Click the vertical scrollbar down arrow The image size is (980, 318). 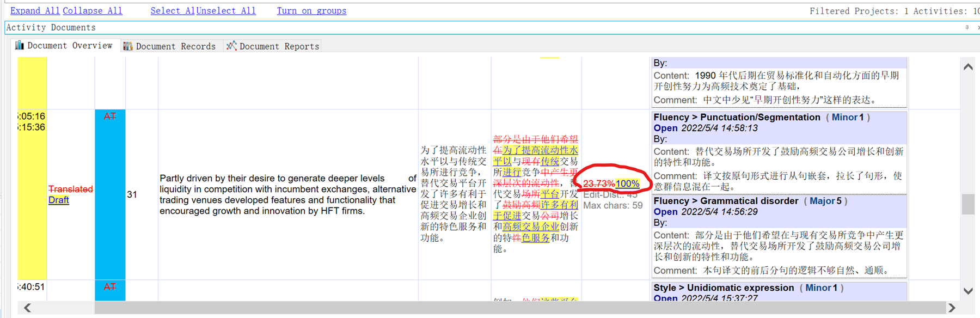pos(968,291)
